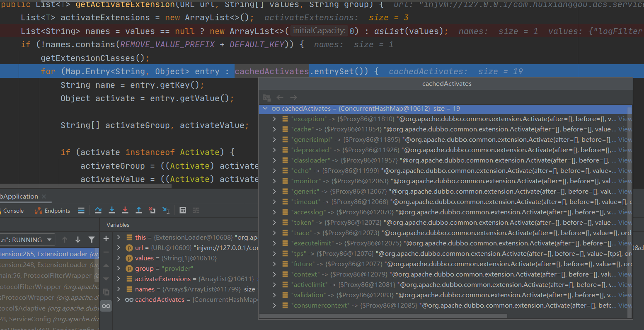Click Remove Watch minus icon
The image size is (644, 330).
106,252
